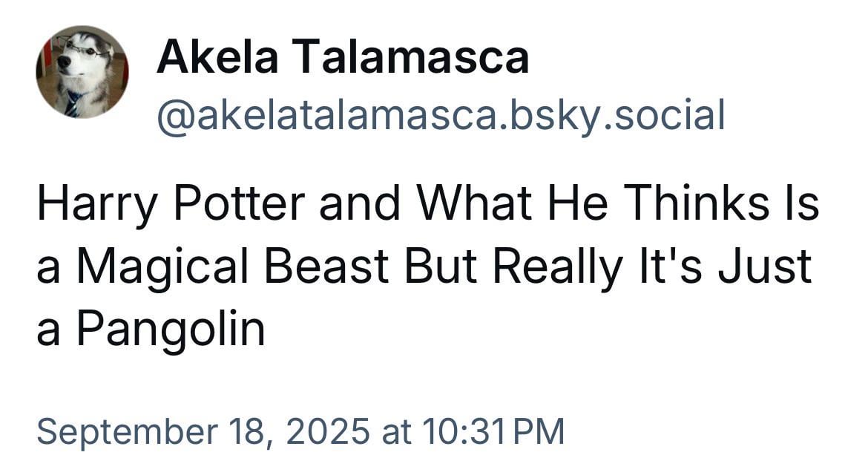Click "Akela" in the display name

(x=217, y=58)
